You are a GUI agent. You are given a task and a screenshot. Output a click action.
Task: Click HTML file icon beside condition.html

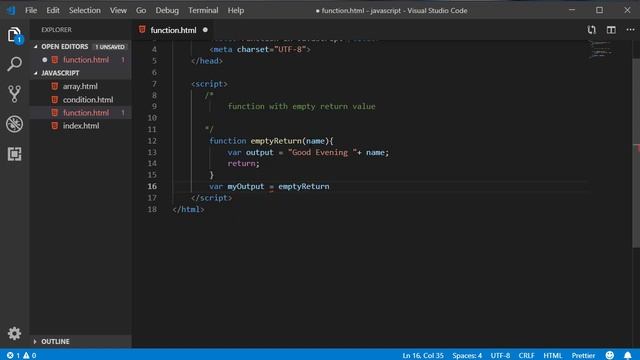55,100
